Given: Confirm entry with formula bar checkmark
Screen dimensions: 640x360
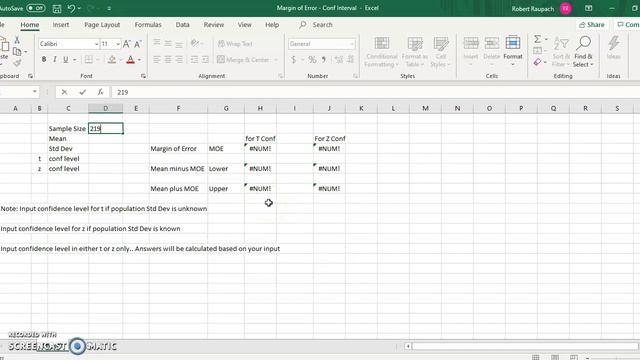Looking at the screenshot, I should [x=82, y=92].
